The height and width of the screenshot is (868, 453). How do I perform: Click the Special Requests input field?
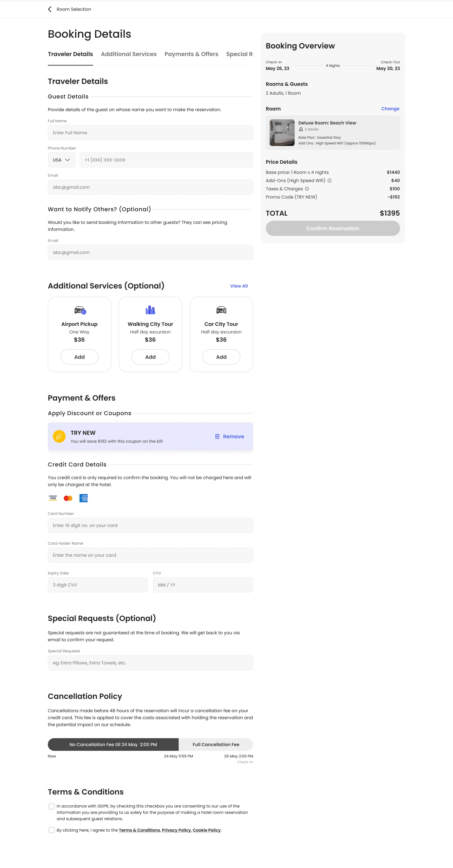[x=150, y=663]
